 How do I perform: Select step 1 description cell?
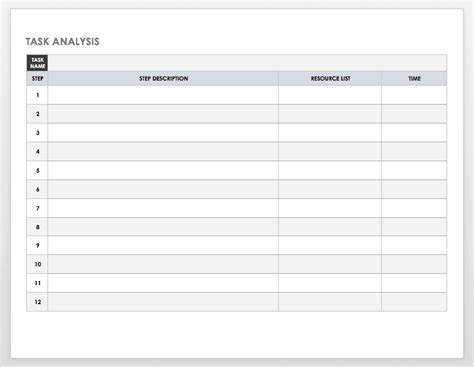pyautogui.click(x=163, y=95)
